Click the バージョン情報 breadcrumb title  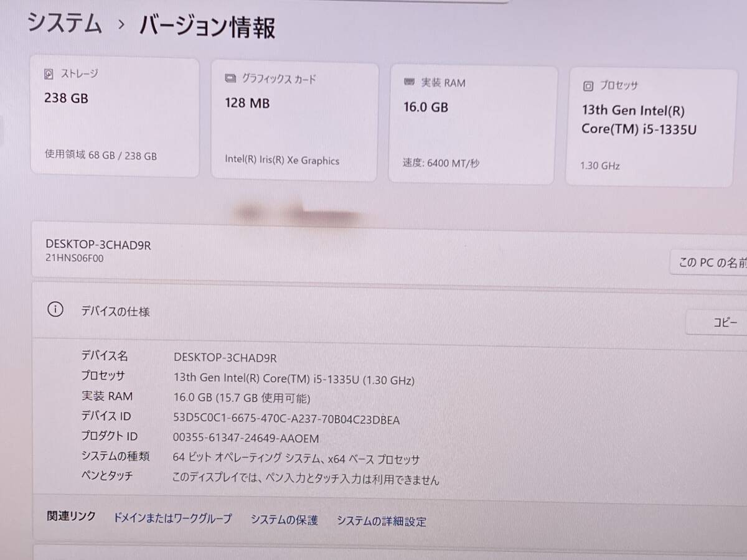(x=207, y=27)
